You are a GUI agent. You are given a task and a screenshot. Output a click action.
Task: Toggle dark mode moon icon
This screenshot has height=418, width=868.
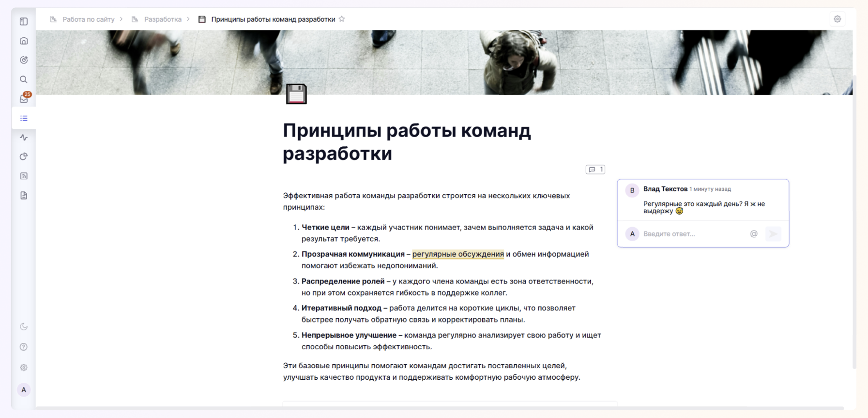coord(24,326)
